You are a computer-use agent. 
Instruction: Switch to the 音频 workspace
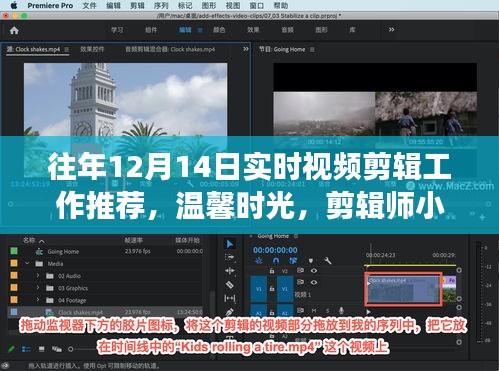point(287,30)
